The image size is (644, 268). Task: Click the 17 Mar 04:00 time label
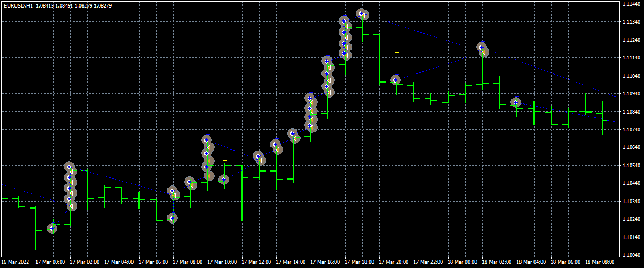tap(119, 263)
